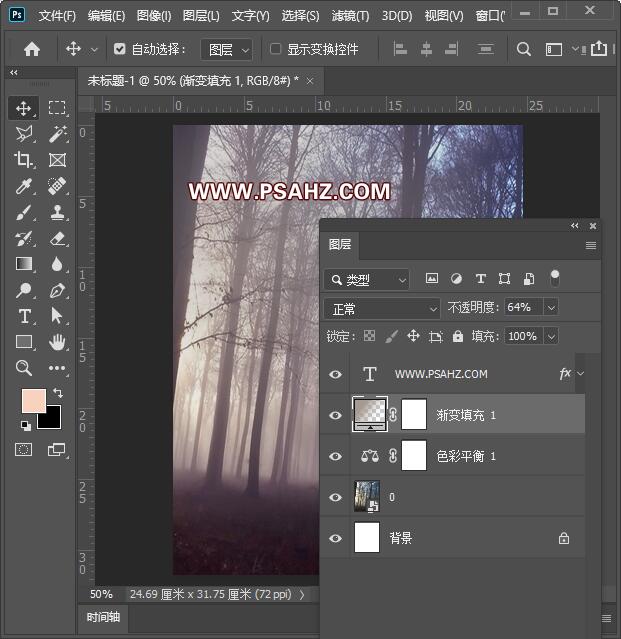Select the Polygonal Lasso tool
Viewport: 621px width, 639px height.
point(24,134)
